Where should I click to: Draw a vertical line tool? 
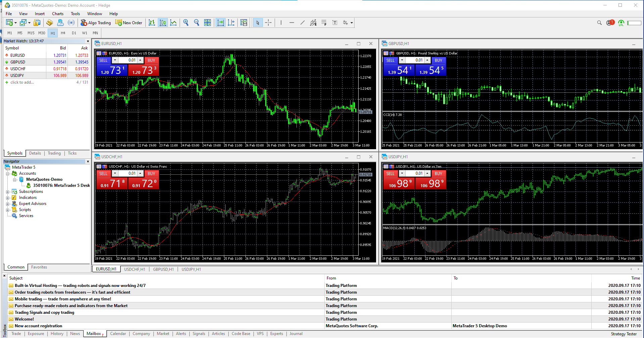click(281, 23)
